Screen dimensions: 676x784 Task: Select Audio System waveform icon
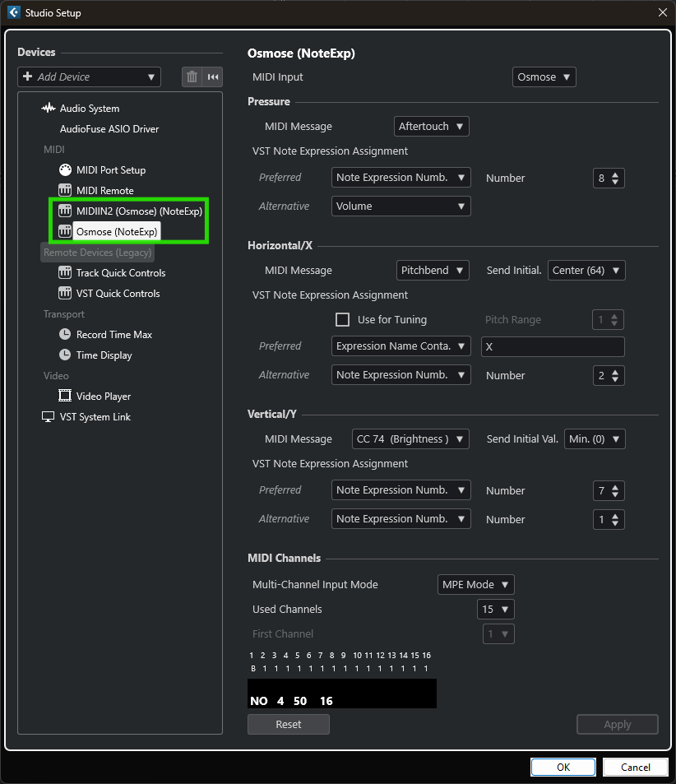pyautogui.click(x=49, y=109)
